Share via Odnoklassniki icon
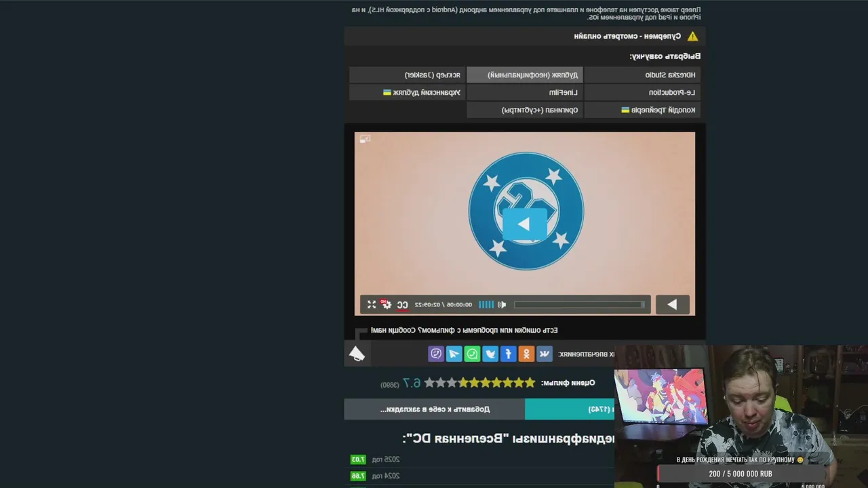 click(x=526, y=354)
